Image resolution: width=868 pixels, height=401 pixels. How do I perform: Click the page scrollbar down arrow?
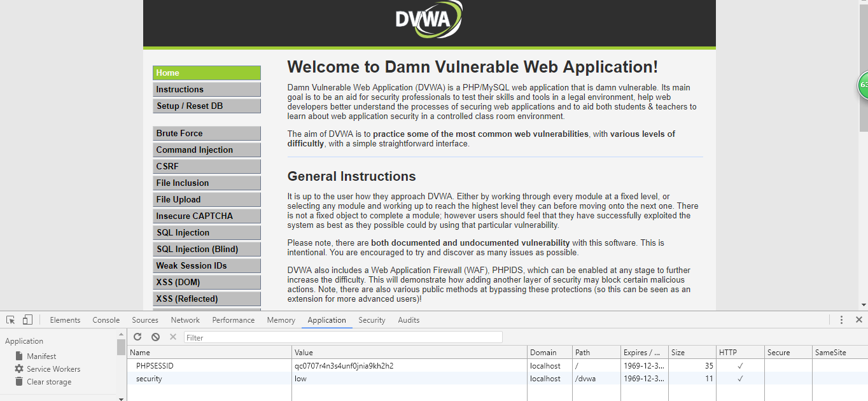864,305
